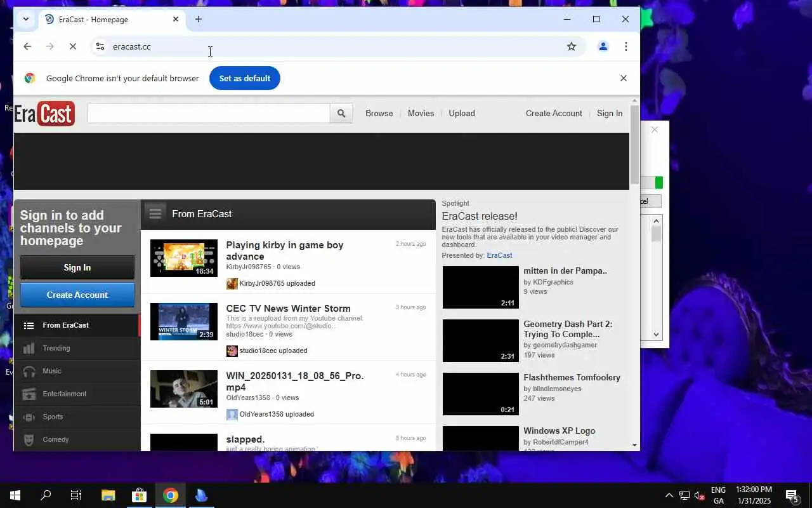Open 'WIN_20250131_18_08_56_Pro.mp4' title

pyautogui.click(x=295, y=382)
